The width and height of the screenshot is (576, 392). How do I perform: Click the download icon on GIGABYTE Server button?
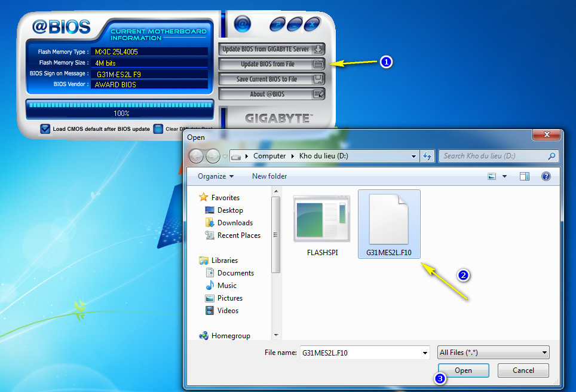318,49
